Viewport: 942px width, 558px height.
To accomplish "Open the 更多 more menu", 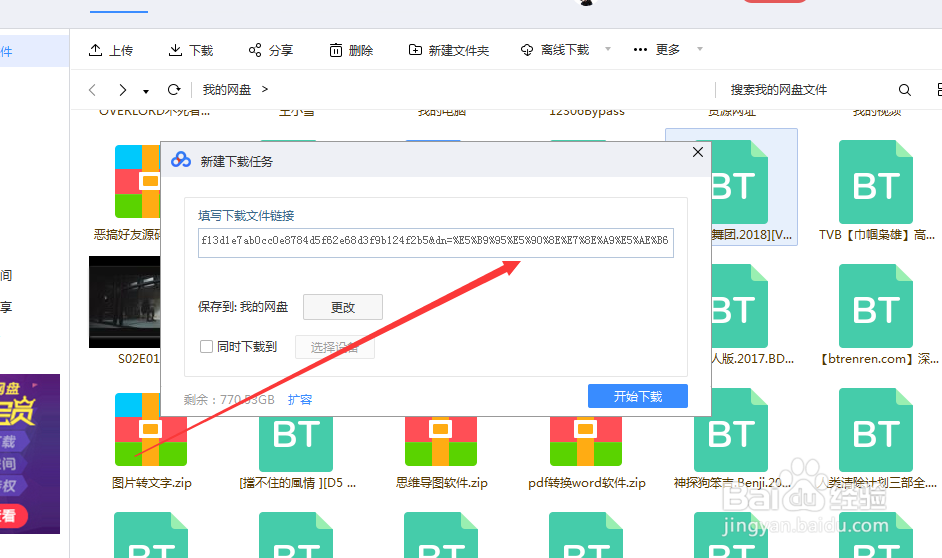I will 656,50.
